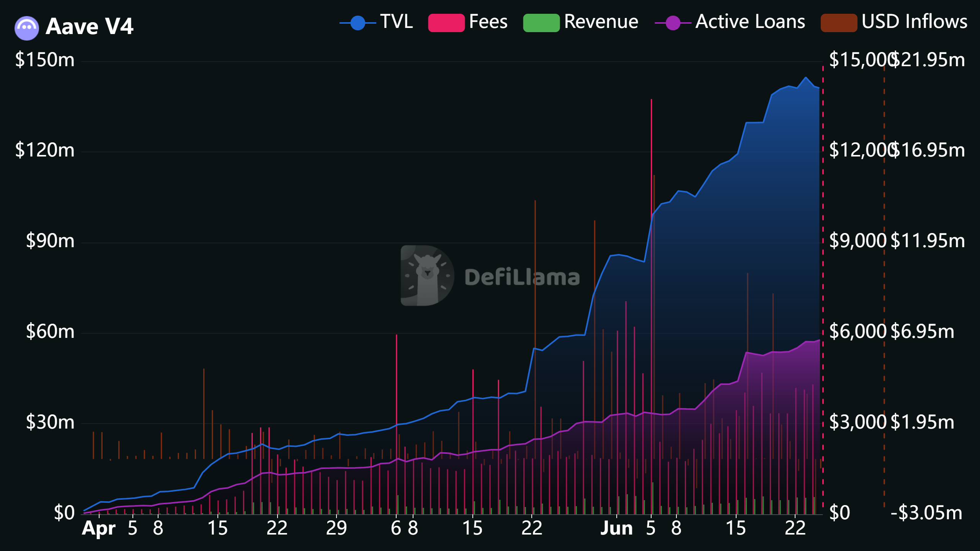
Task: Click the pink Fees legend swatch
Action: [446, 23]
